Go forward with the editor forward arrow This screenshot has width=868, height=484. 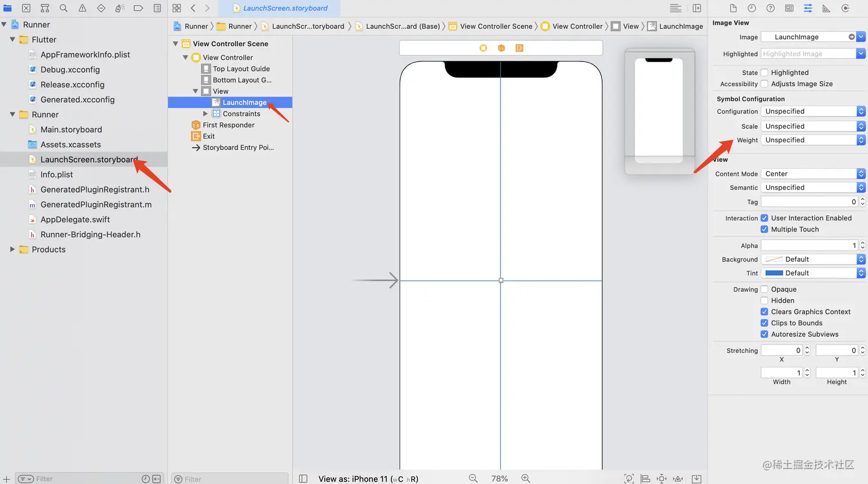(x=207, y=8)
